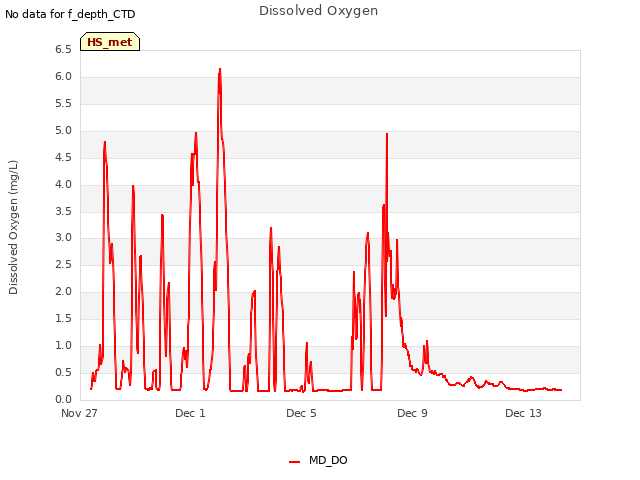Click the 6.0 y-axis tick label
Screen dimensions: 640x480
(63, 77)
